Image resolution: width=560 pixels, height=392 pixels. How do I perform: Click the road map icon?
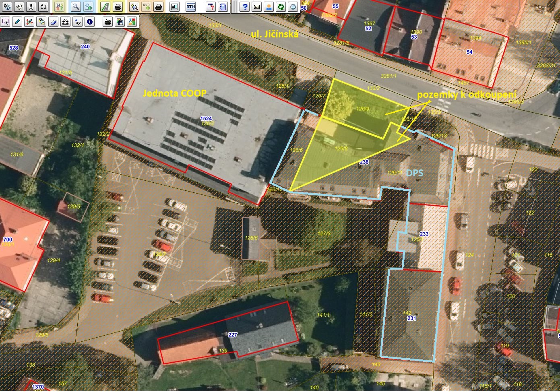pos(105,7)
